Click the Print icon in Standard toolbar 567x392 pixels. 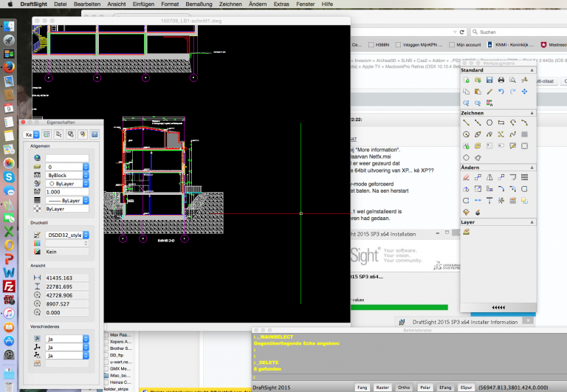click(501, 80)
